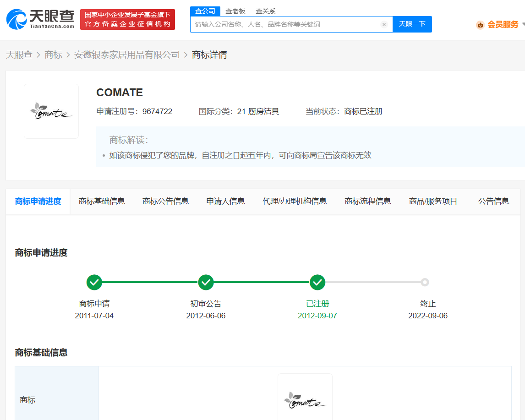Screen dimensions: 525x420
Task: Click the 商标已注册 status text
Action: (x=363, y=111)
